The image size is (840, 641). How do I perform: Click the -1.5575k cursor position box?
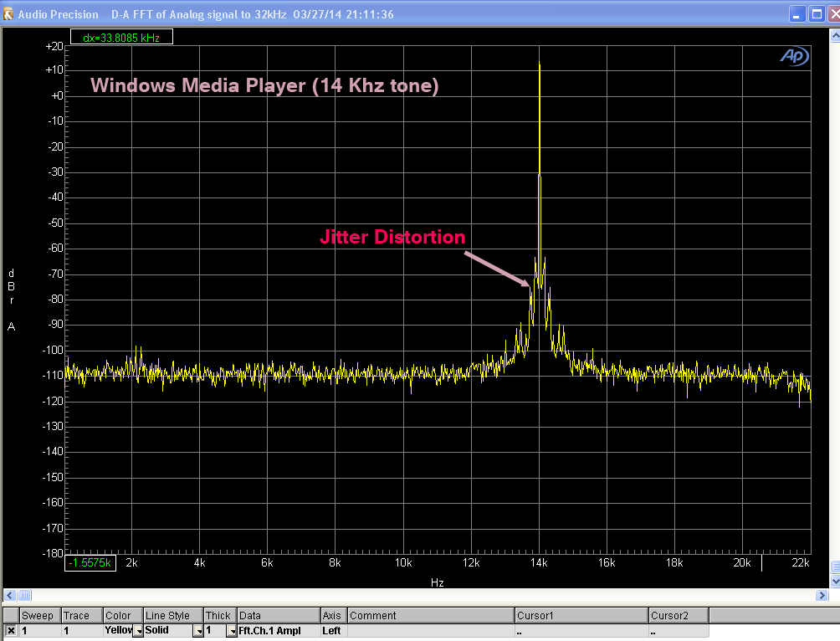click(92, 563)
